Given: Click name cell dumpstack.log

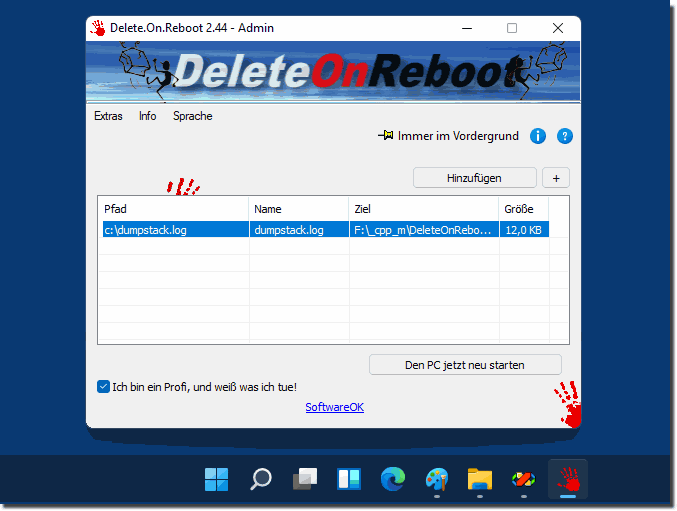Looking at the screenshot, I should click(299, 230).
